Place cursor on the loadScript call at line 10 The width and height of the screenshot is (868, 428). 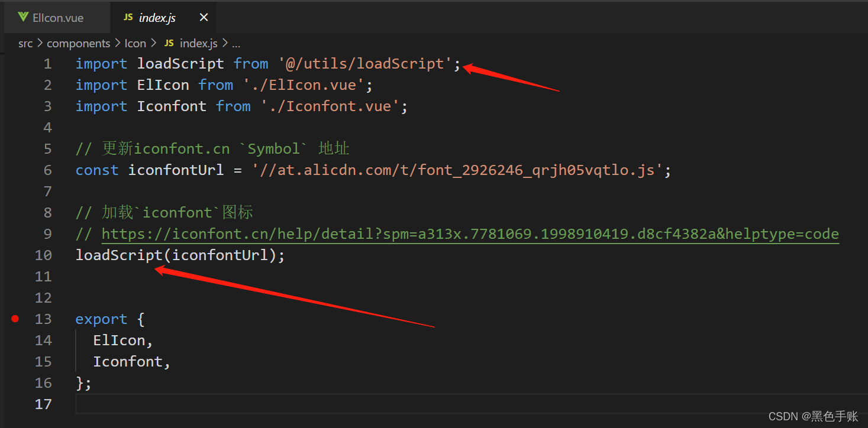click(x=117, y=255)
